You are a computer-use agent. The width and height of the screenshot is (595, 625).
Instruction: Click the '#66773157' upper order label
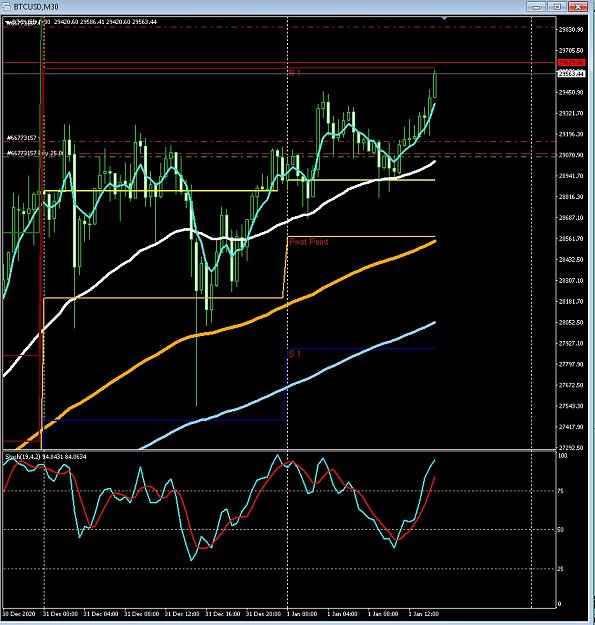point(22,138)
